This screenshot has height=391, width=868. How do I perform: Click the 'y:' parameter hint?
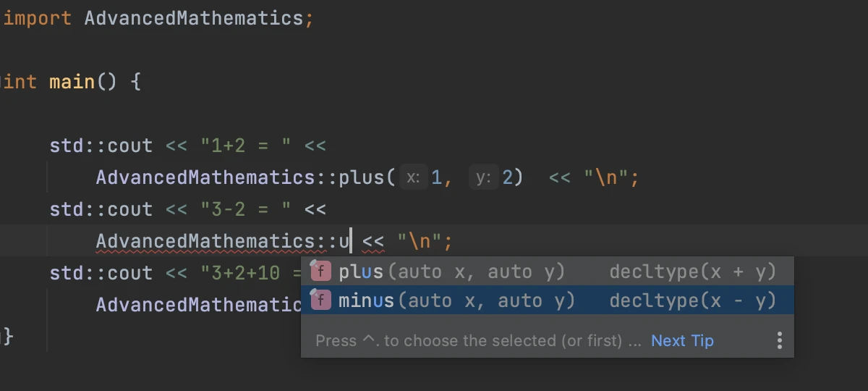coord(484,177)
